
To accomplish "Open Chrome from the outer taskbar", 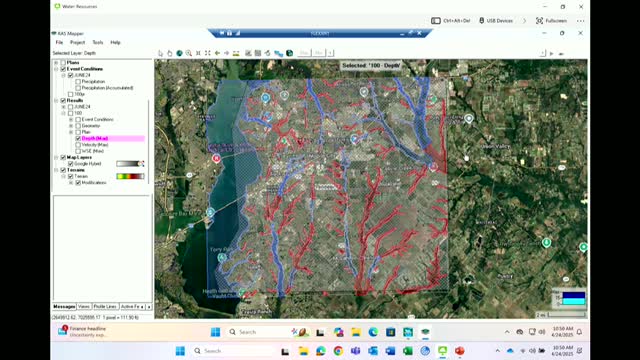I will coord(338,351).
